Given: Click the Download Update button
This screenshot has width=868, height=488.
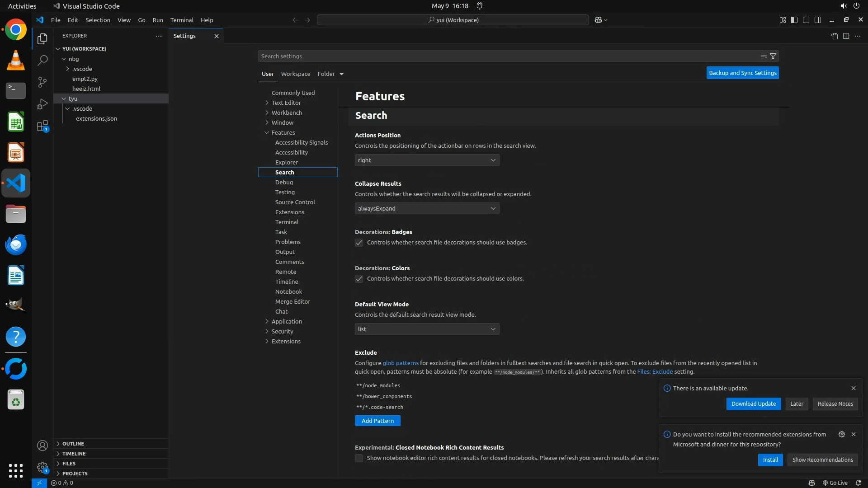Looking at the screenshot, I should coord(753,404).
